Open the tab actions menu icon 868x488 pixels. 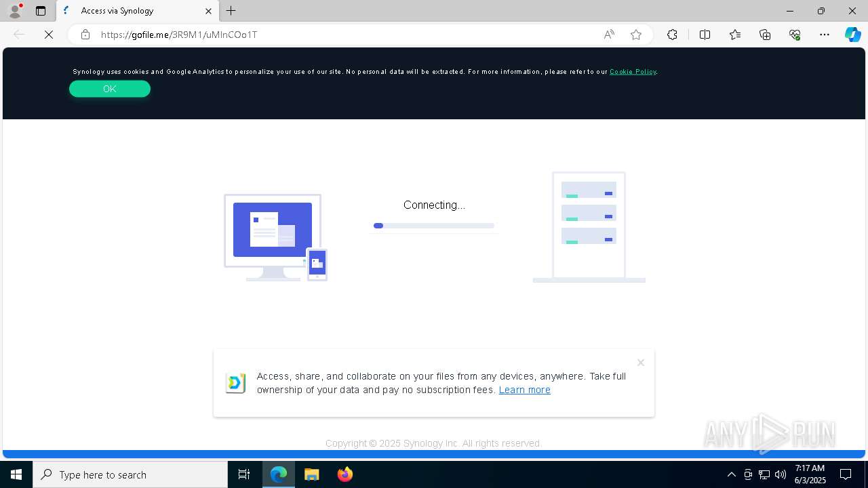(41, 11)
